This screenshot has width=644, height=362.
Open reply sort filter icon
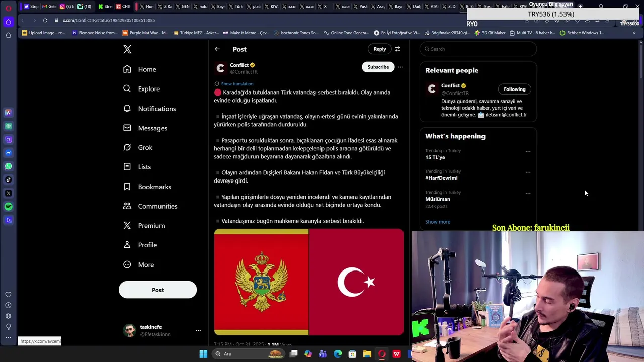coord(397,49)
